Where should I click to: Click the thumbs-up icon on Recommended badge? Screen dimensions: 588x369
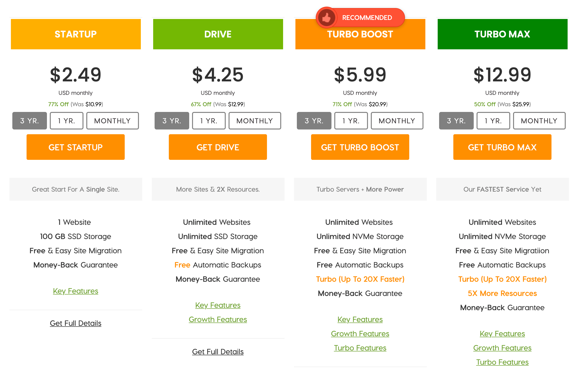click(x=326, y=18)
